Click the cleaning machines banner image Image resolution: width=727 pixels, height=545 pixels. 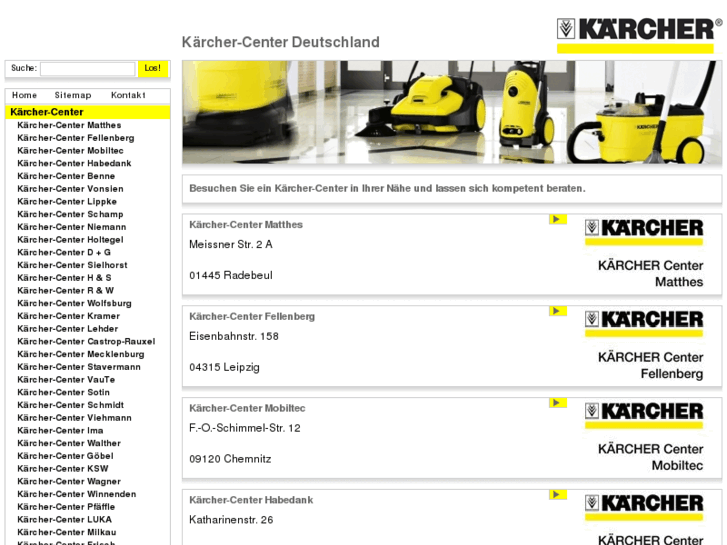(452, 112)
